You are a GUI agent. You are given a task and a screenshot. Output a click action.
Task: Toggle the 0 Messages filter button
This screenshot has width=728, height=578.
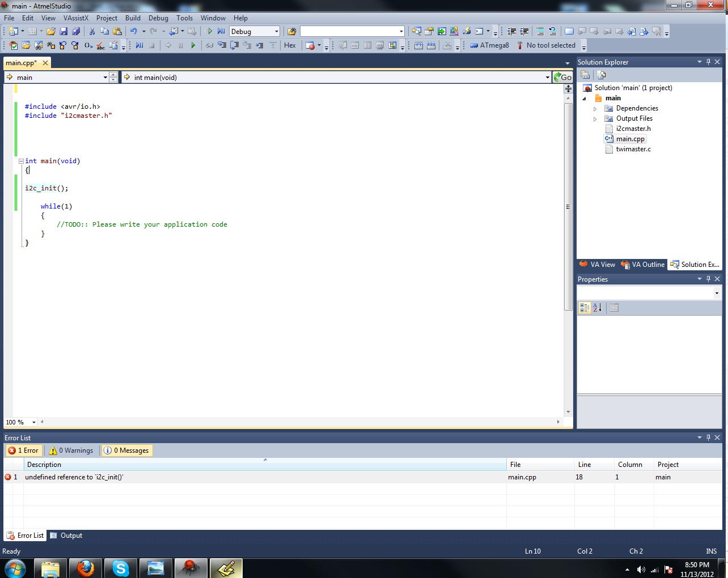(126, 450)
